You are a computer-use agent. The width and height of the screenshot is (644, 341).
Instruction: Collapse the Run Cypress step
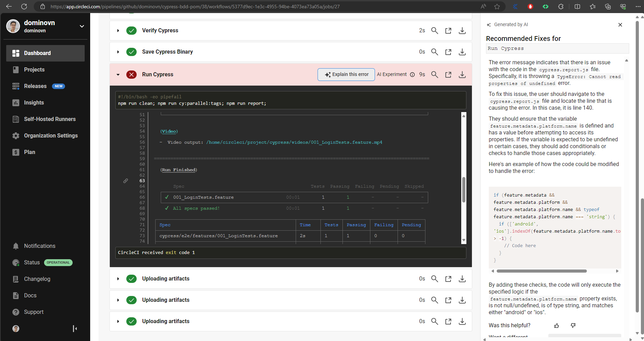[x=118, y=75]
